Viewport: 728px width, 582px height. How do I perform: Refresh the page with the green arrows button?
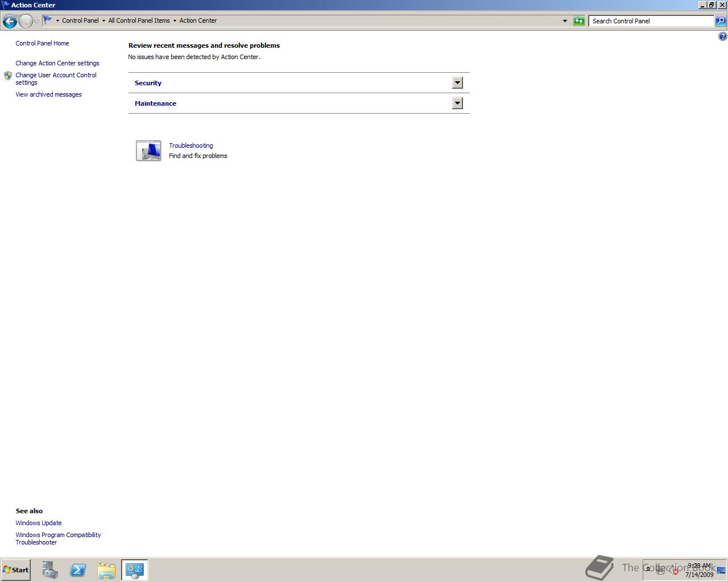pos(579,21)
